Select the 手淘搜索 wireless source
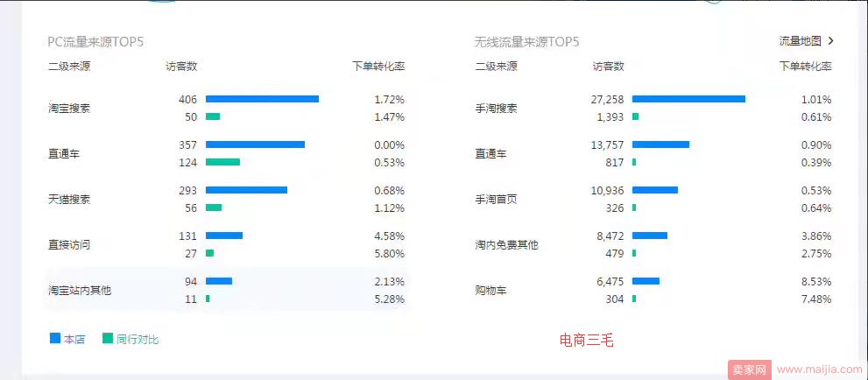Screen dimensions: 868x380 [496, 109]
